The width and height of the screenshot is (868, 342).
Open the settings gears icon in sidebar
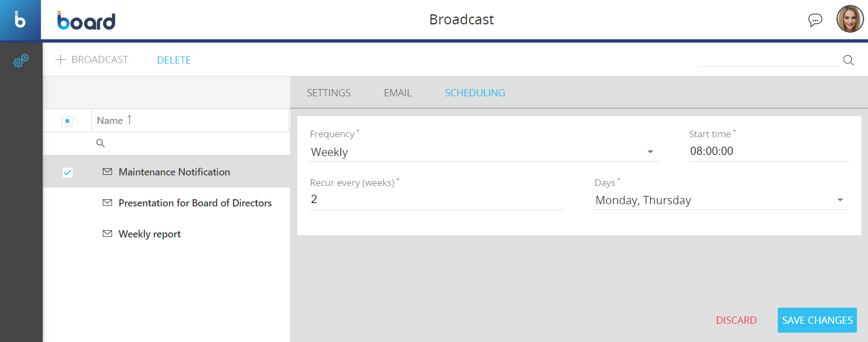click(20, 61)
